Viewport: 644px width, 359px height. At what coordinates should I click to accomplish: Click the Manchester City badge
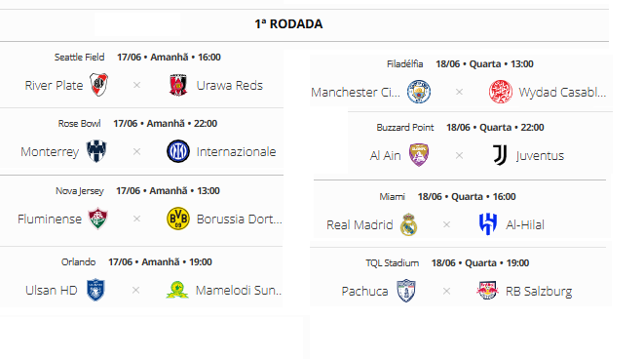point(419,92)
